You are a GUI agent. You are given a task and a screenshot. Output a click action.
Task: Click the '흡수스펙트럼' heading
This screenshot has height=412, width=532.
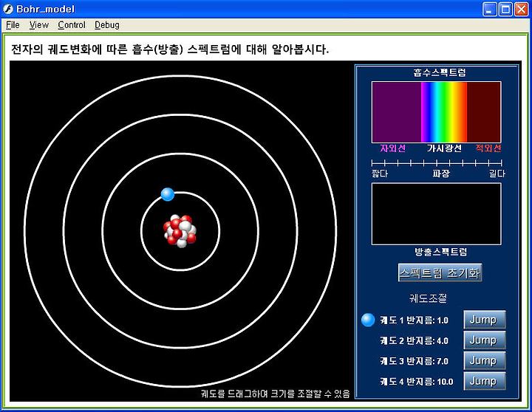[x=440, y=72]
